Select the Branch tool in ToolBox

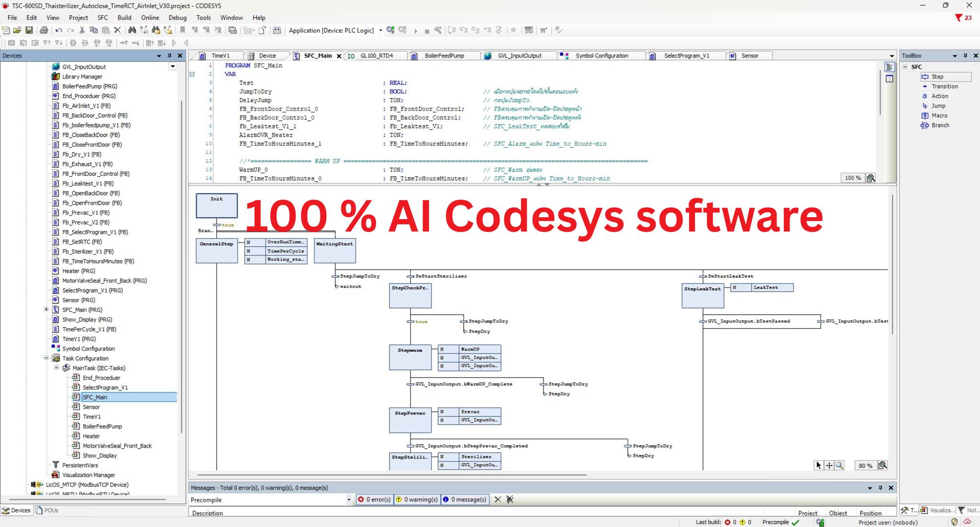point(940,125)
